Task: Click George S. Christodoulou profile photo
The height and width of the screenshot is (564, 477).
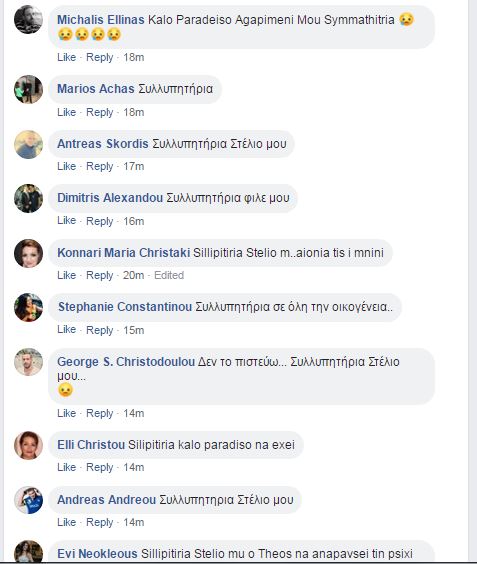Action: point(28,362)
